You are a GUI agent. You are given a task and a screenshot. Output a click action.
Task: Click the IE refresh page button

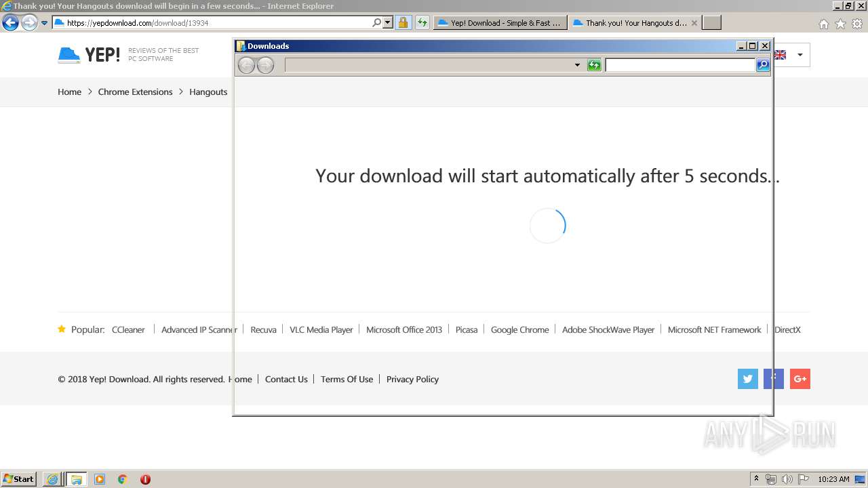422,22
